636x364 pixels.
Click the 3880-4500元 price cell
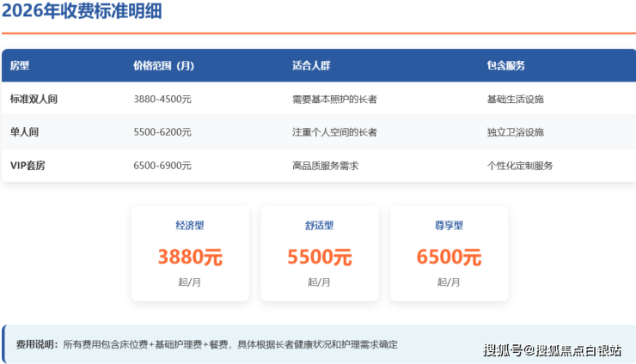(x=162, y=99)
